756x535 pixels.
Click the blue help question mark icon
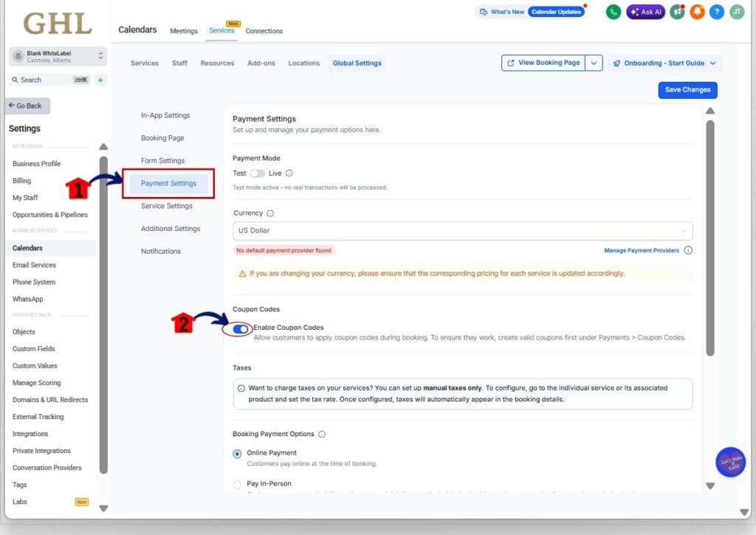click(x=716, y=12)
